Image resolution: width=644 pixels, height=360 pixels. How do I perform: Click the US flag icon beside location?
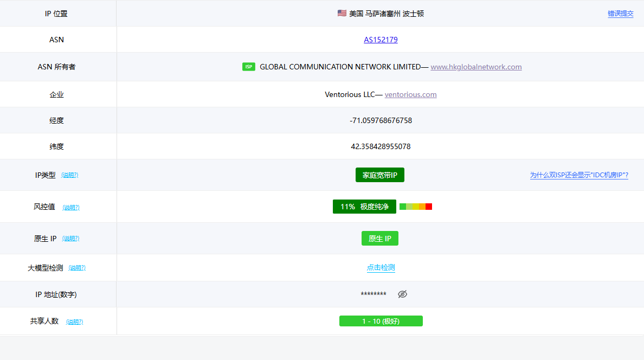(x=342, y=13)
